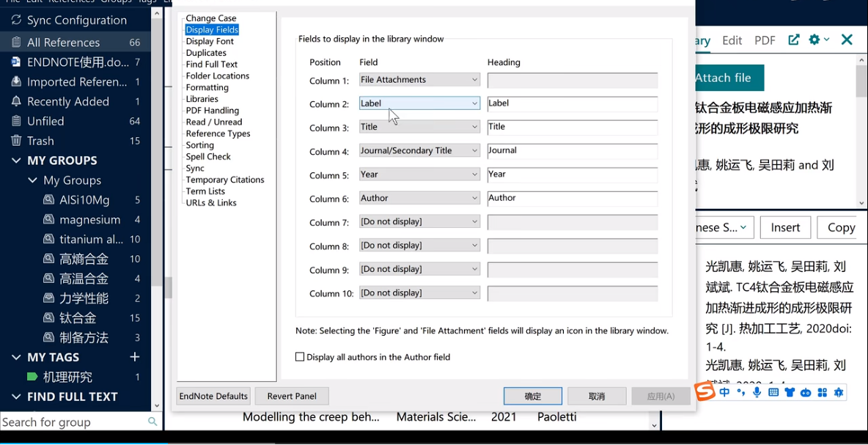This screenshot has height=445, width=868.
Task: Open the citation style dropdown near Insert
Action: [724, 227]
